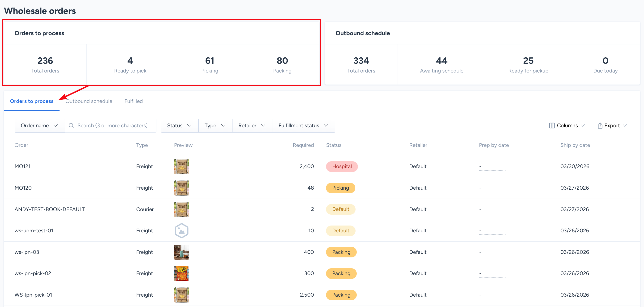The width and height of the screenshot is (644, 307).
Task: Open Cheese Crunchies preview for ws-lpn-pick-02
Action: point(181,273)
